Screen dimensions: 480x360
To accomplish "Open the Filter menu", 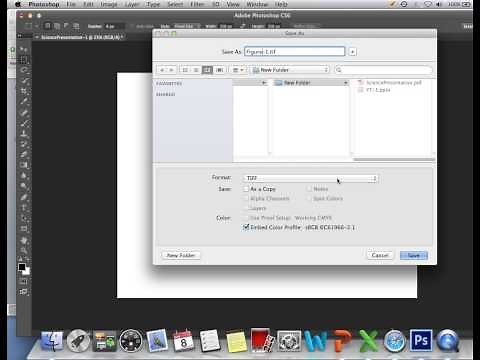I will point(197,4).
